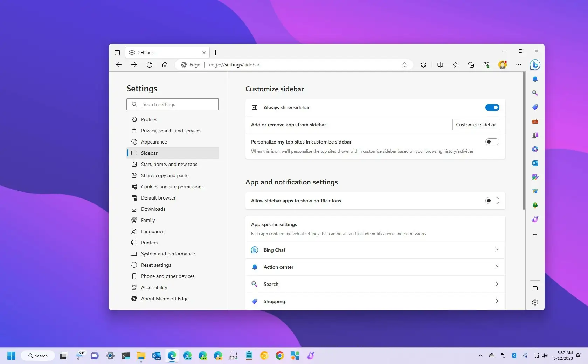The width and height of the screenshot is (588, 364).
Task: Open Bing Chat in the sidebar
Action: coord(535,65)
